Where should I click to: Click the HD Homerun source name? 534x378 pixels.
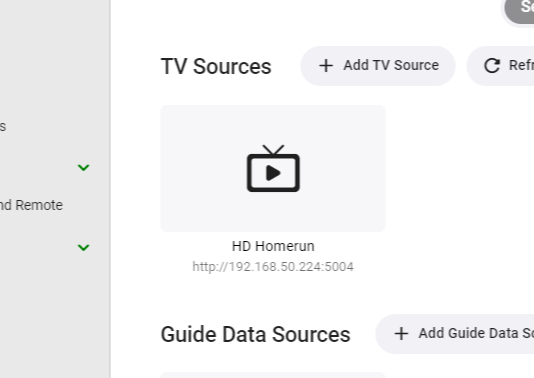pos(273,246)
